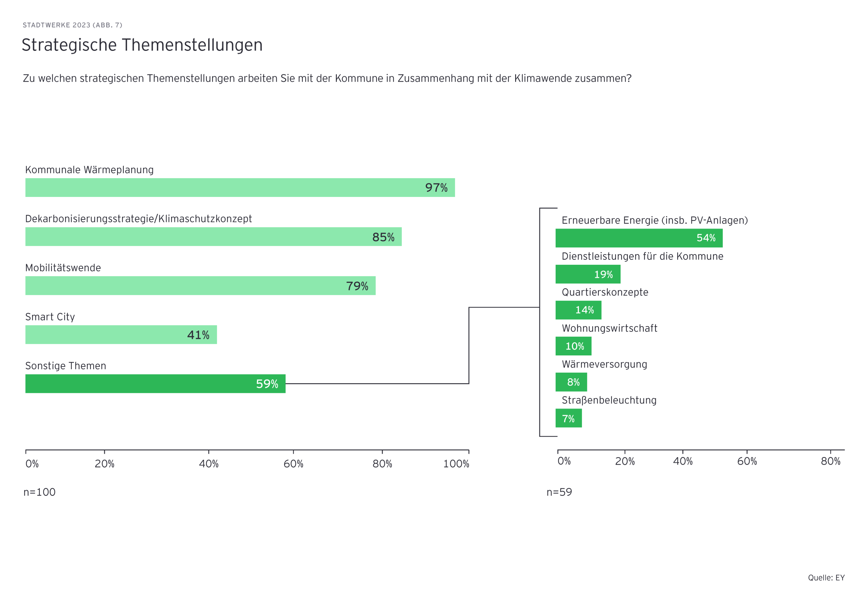Click the 80% tick on right axis
This screenshot has height=603, width=868.
pos(830,461)
